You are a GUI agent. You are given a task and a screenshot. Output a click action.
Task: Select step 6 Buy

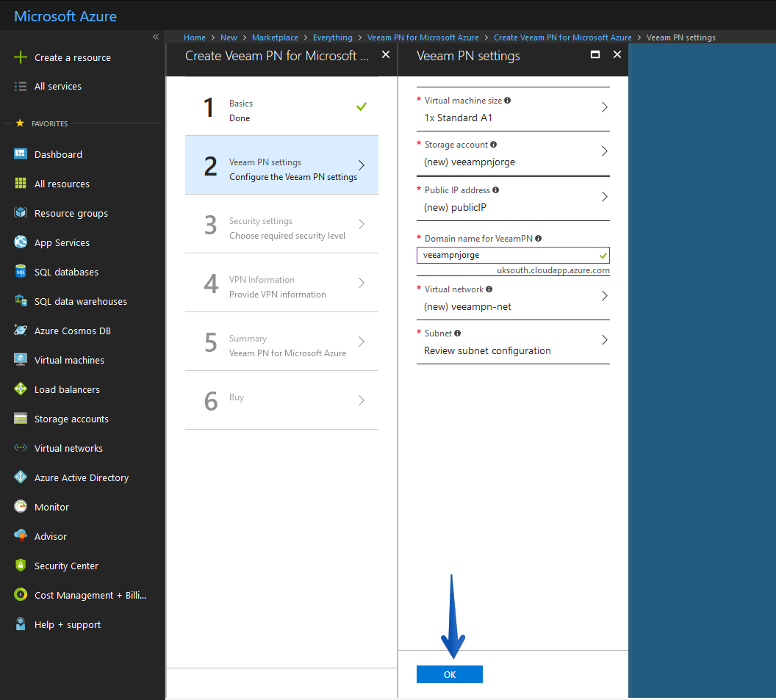(x=281, y=400)
